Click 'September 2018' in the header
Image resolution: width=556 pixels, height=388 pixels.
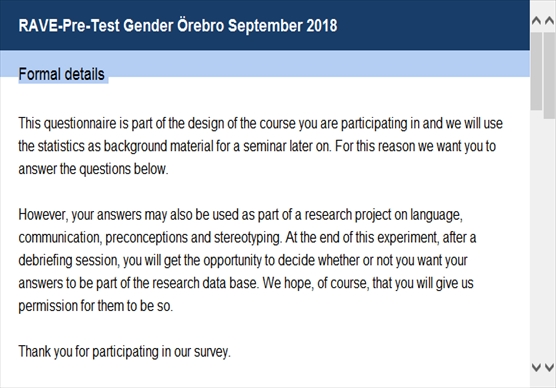click(283, 26)
